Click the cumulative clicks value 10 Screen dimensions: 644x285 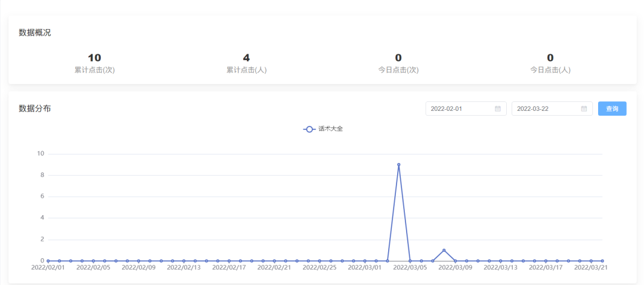coord(94,58)
